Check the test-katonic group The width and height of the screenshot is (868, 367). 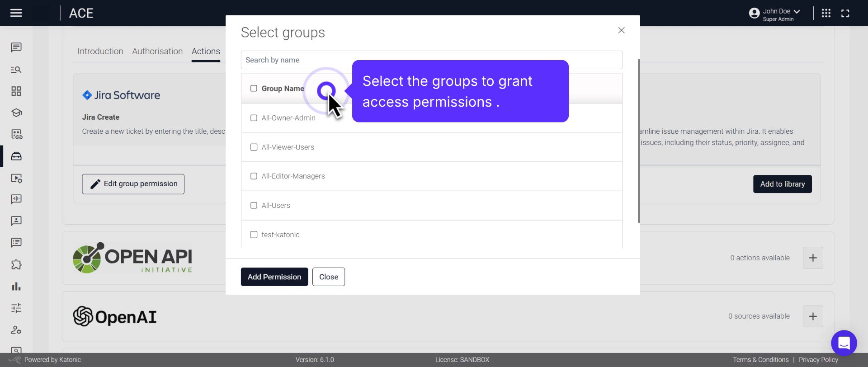pos(254,235)
